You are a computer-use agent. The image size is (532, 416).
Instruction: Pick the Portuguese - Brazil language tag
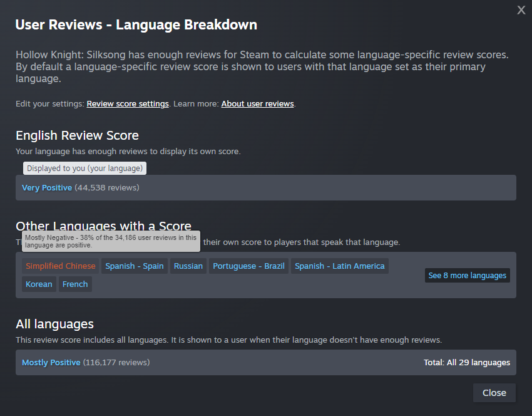(248, 266)
